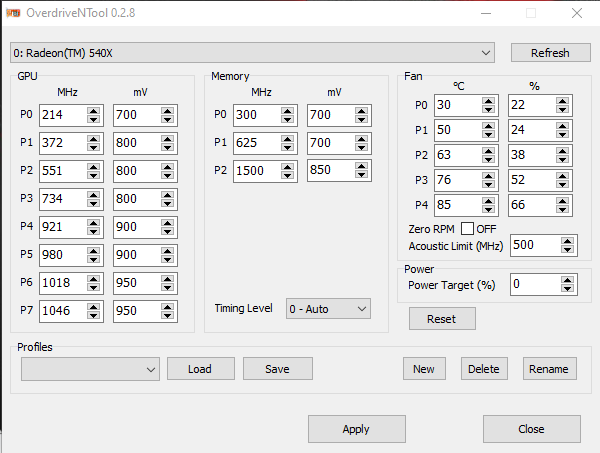Increase GPU P5 mV with up arrow

click(167, 251)
